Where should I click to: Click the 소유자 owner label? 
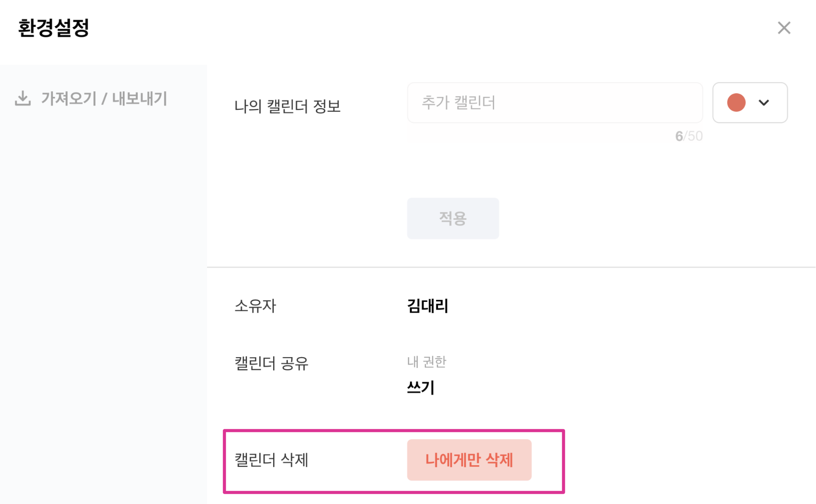coord(255,306)
